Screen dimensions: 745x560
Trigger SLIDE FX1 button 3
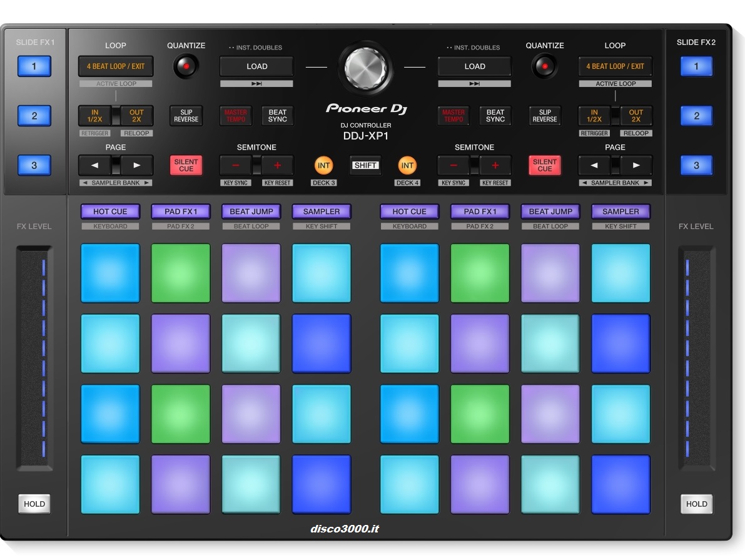tap(34, 165)
